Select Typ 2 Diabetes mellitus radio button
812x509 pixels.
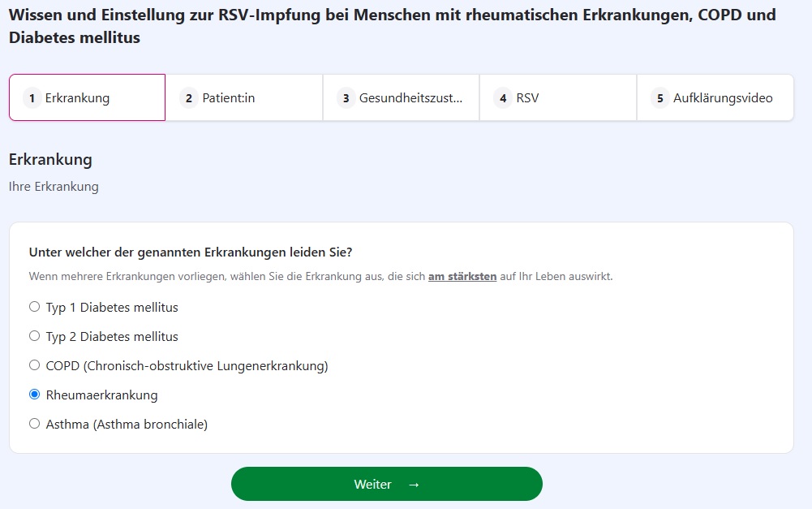34,336
